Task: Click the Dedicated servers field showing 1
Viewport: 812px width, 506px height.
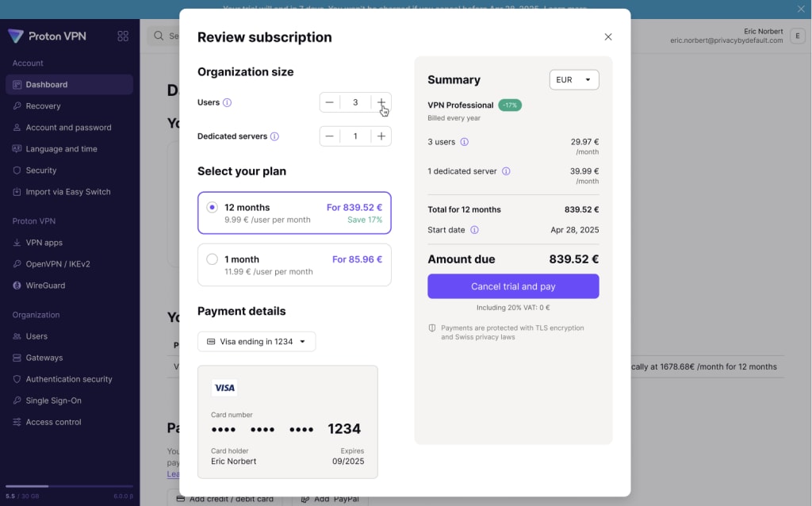Action: pos(355,136)
